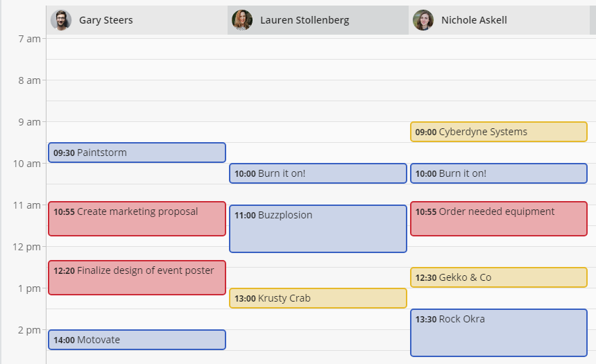Click Gary Steers' avatar photo
This screenshot has width=596, height=364.
click(x=61, y=20)
